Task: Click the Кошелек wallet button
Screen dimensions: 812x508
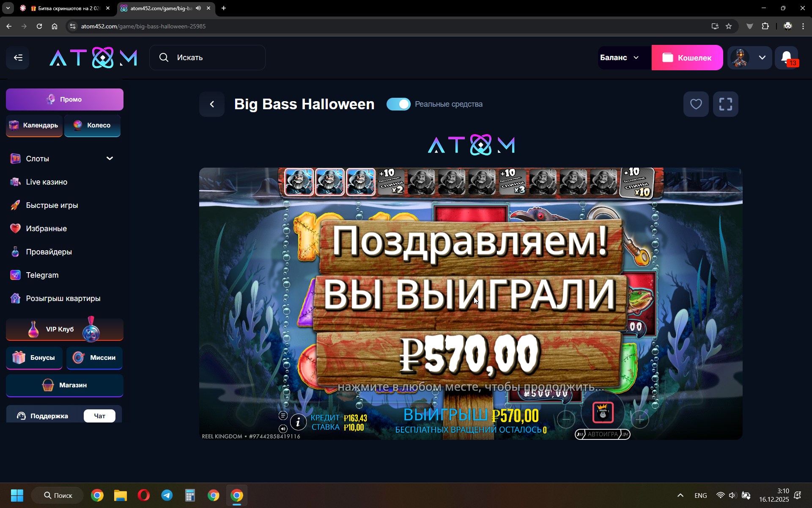Action: pos(687,58)
